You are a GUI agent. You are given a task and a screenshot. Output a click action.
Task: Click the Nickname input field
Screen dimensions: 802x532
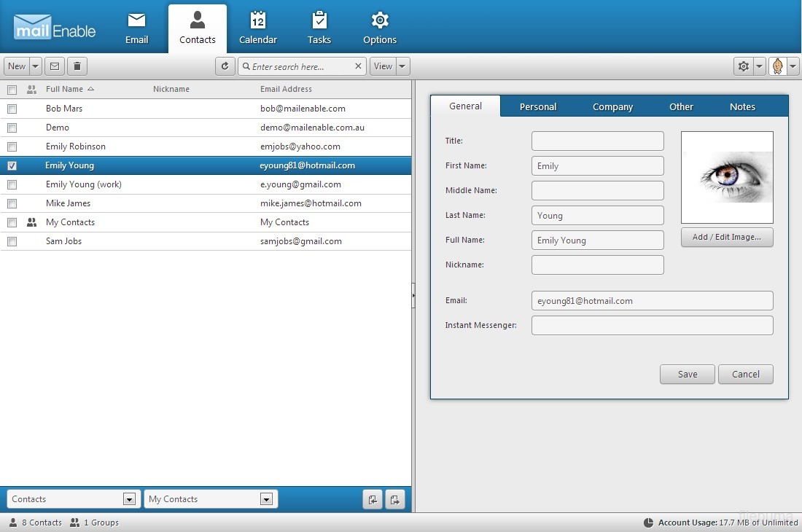[597, 265]
